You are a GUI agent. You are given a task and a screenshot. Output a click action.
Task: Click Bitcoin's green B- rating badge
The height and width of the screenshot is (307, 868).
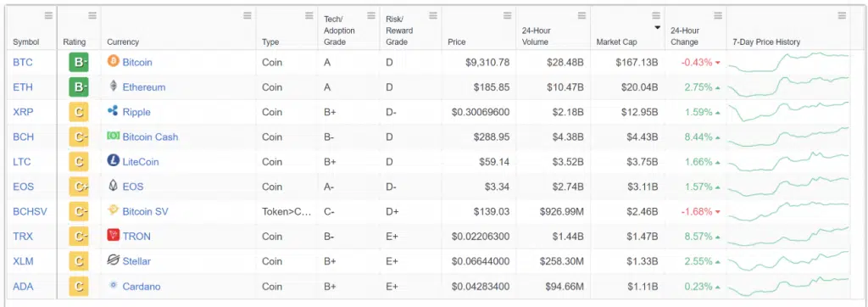tap(79, 63)
